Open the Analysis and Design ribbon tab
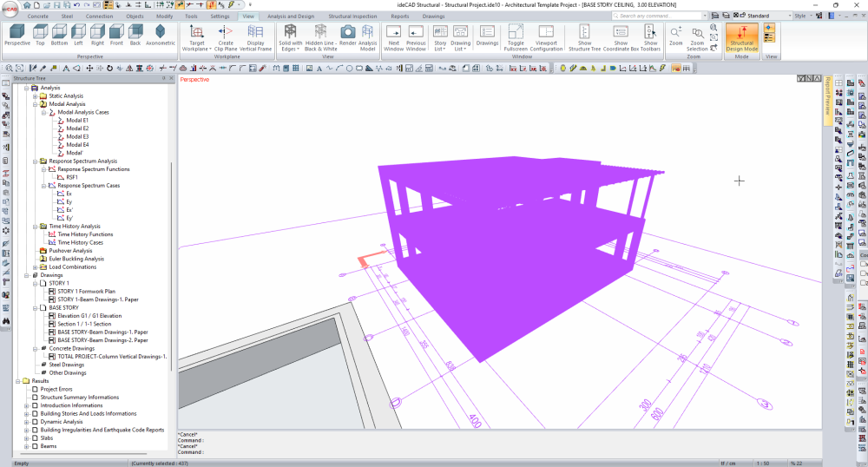 290,16
